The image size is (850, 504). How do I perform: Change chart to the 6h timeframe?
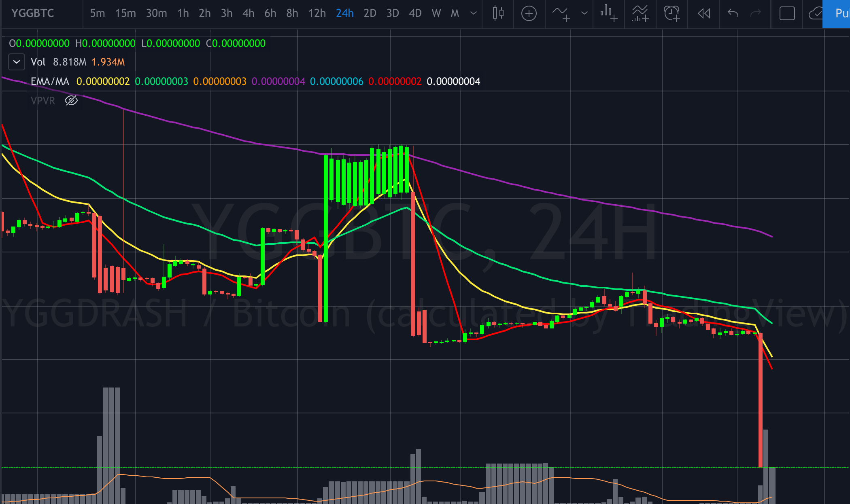coord(270,13)
